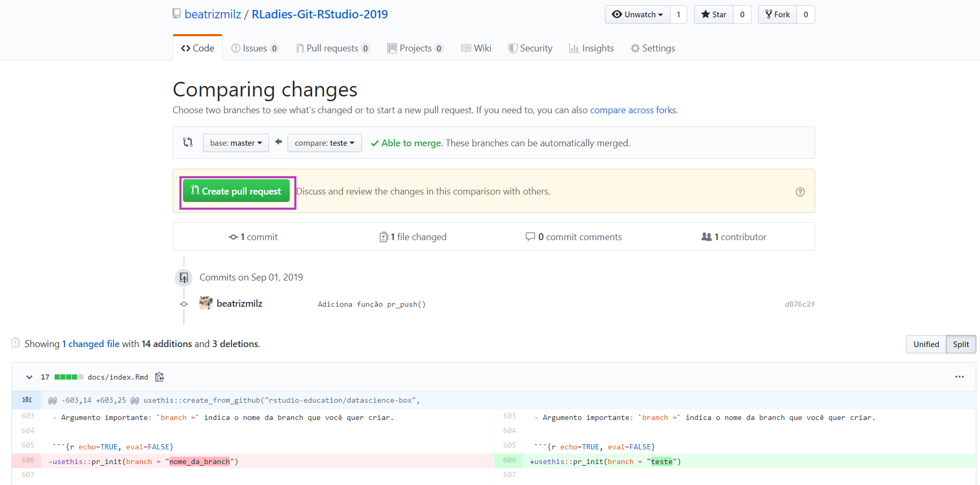The width and height of the screenshot is (980, 485).
Task: Open the Wiki tab
Action: 476,48
